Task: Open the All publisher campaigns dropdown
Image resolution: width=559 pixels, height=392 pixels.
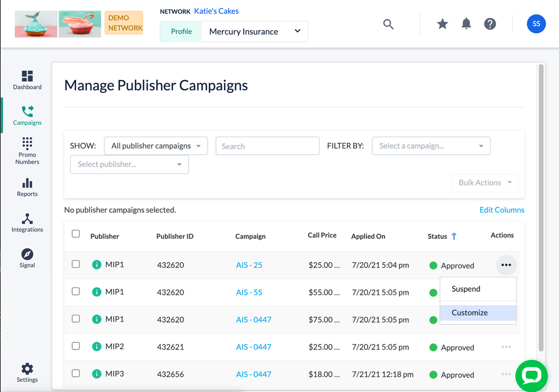Action: [x=156, y=146]
